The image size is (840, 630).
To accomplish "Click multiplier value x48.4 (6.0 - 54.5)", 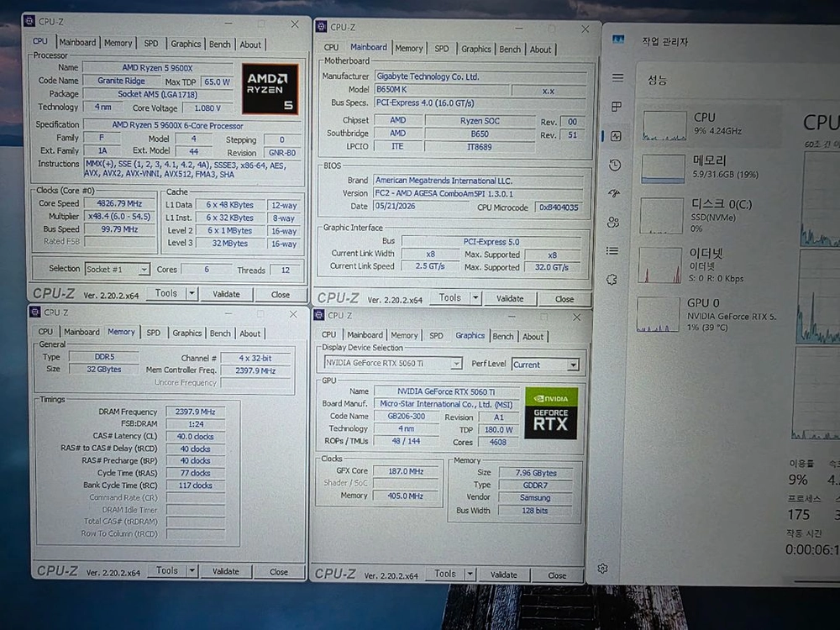I will (x=119, y=217).
